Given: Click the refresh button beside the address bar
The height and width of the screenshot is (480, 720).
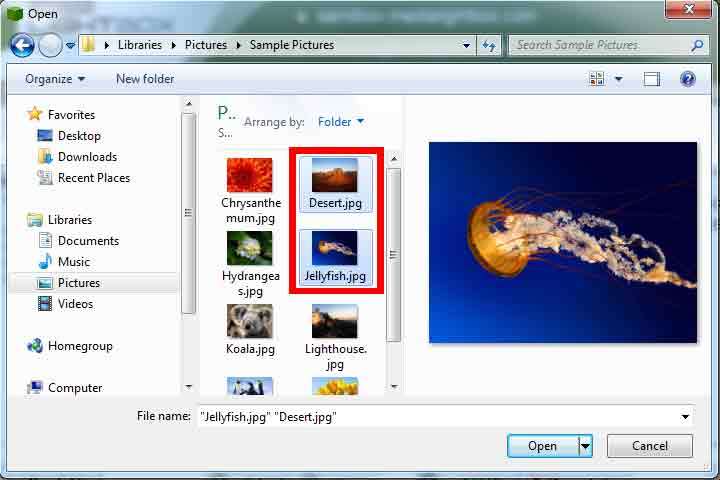Looking at the screenshot, I should (489, 45).
